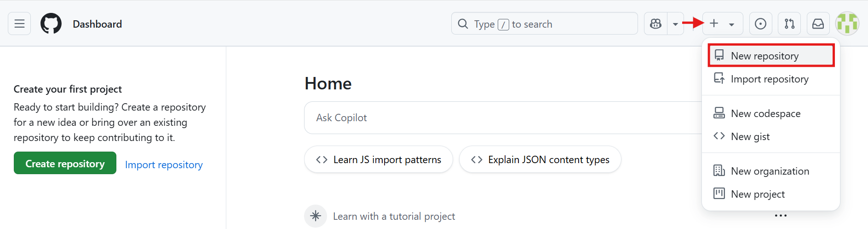This screenshot has height=229, width=868.
Task: Open the Issues icon in header
Action: [760, 23]
